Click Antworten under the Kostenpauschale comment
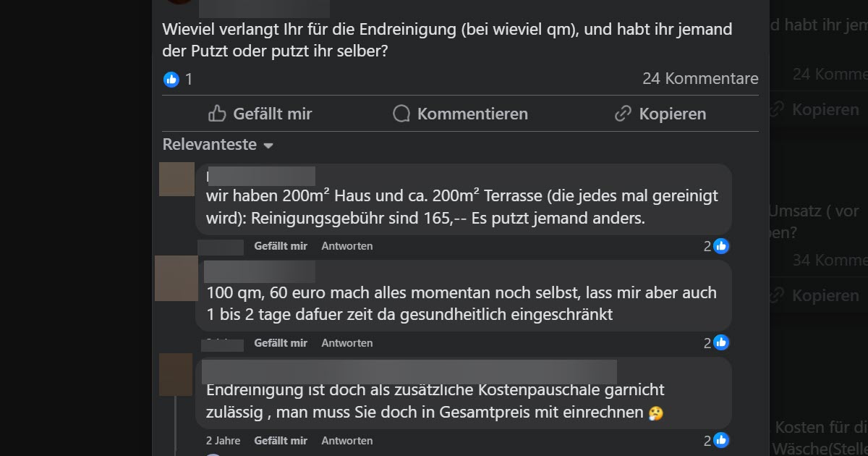 pos(347,440)
